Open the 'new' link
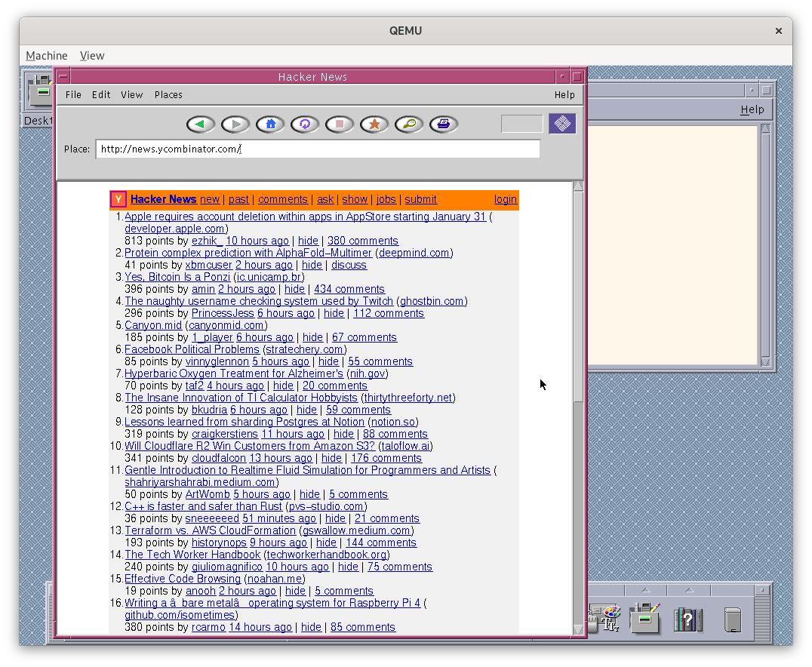Screen dimensions: 812x667 pyautogui.click(x=210, y=199)
